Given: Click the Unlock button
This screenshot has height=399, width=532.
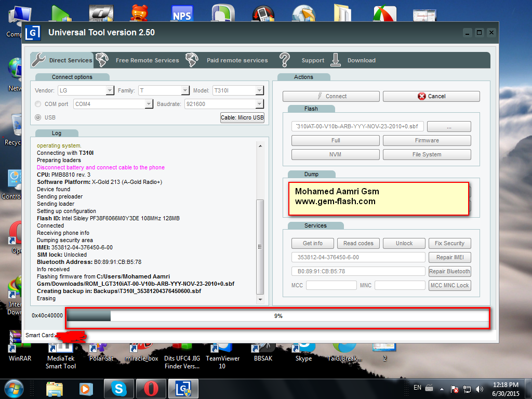Looking at the screenshot, I should [x=404, y=243].
